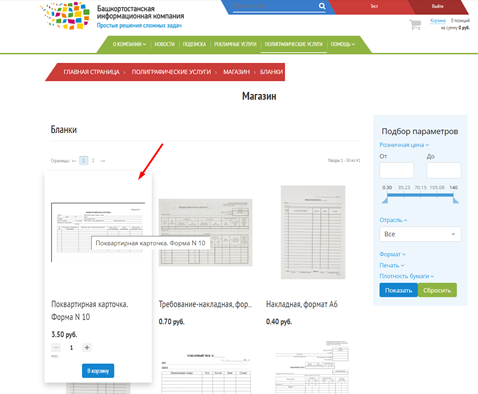Collapse the Розничная цена section
478x394 pixels.
(x=404, y=145)
